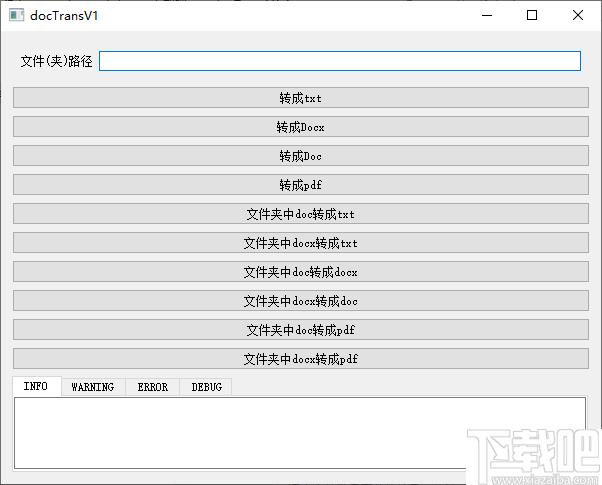Close the docTransV1 window
602x485 pixels.
click(x=578, y=15)
